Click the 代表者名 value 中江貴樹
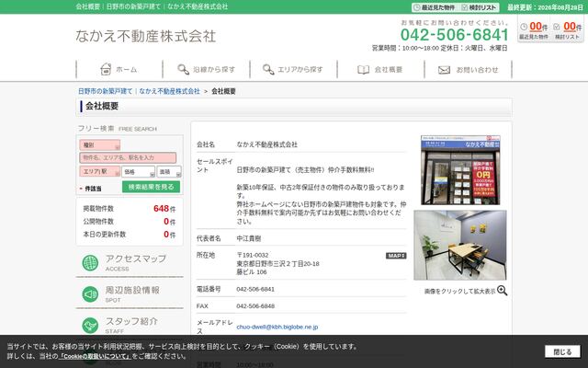Image resolution: width=588 pixels, height=368 pixels. (249, 238)
